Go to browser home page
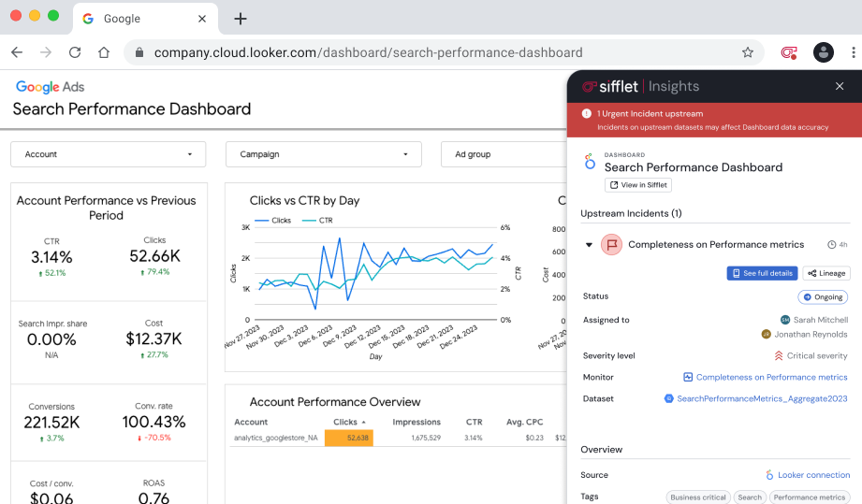The height and width of the screenshot is (504, 862). click(104, 52)
